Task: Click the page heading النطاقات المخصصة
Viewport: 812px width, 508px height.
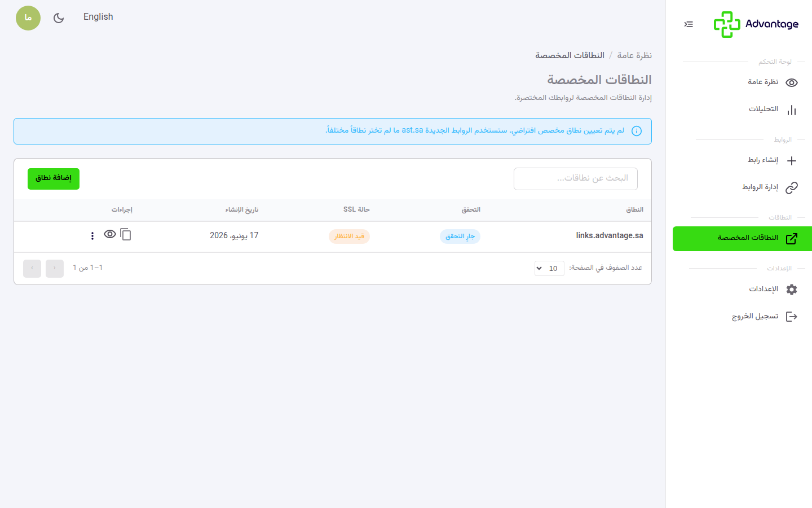Action: click(x=599, y=80)
